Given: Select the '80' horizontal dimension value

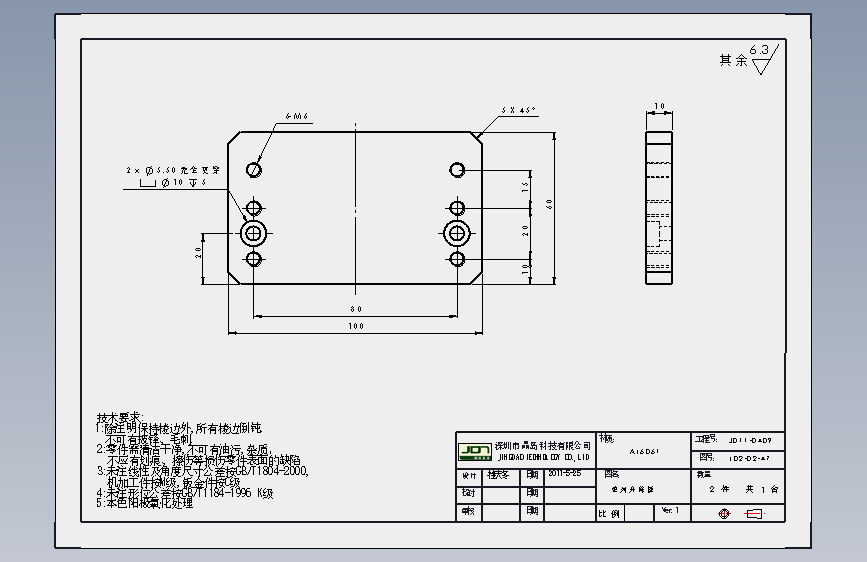Looking at the screenshot, I should point(356,309).
